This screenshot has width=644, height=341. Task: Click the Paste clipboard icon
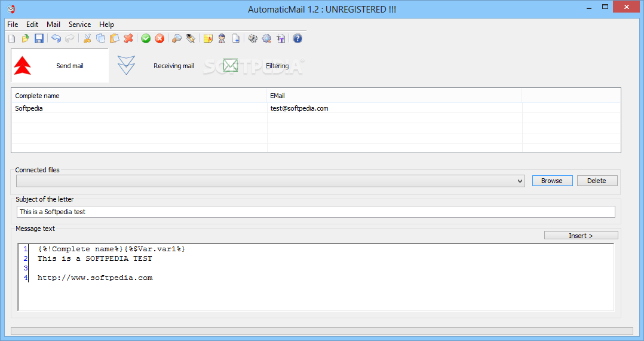click(115, 39)
